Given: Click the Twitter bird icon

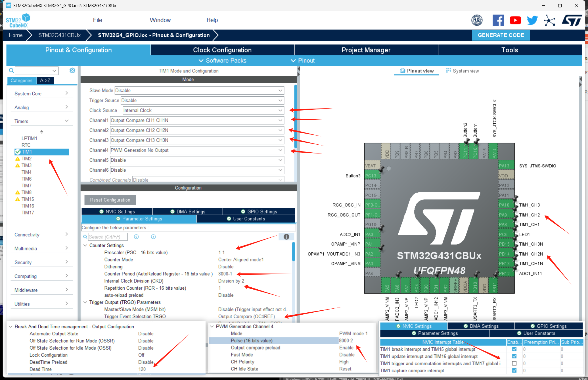Looking at the screenshot, I should point(532,20).
